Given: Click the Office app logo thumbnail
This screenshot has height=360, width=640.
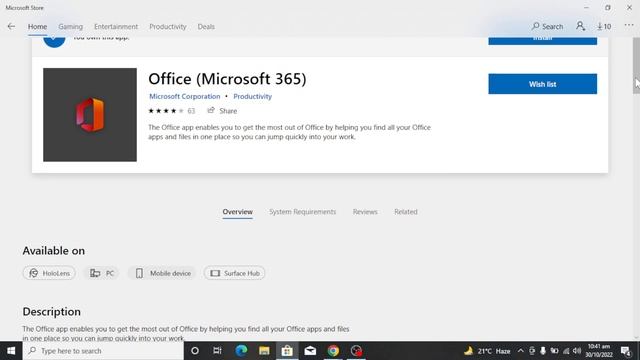Looking at the screenshot, I should pyautogui.click(x=90, y=115).
